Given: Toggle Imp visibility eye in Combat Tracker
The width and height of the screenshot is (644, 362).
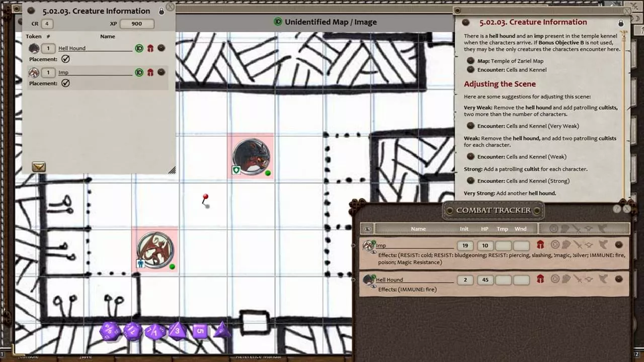Looking at the screenshot, I should [x=374, y=252].
